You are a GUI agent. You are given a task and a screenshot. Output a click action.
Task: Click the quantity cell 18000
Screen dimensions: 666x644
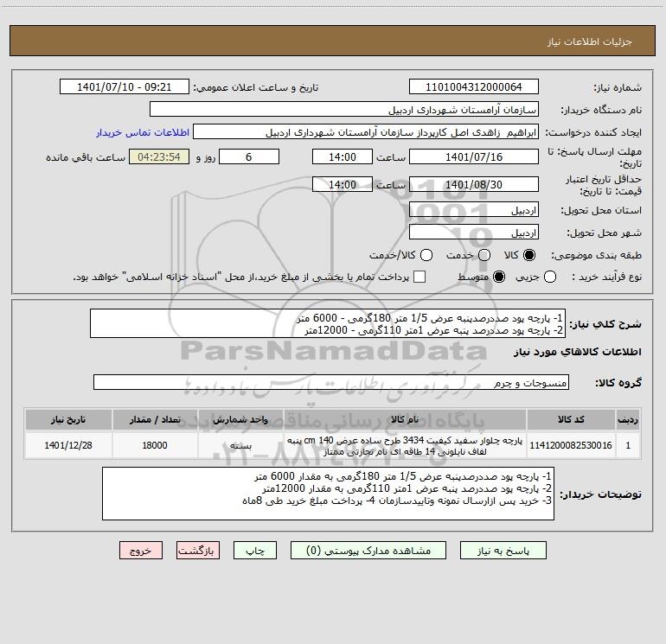(x=155, y=445)
